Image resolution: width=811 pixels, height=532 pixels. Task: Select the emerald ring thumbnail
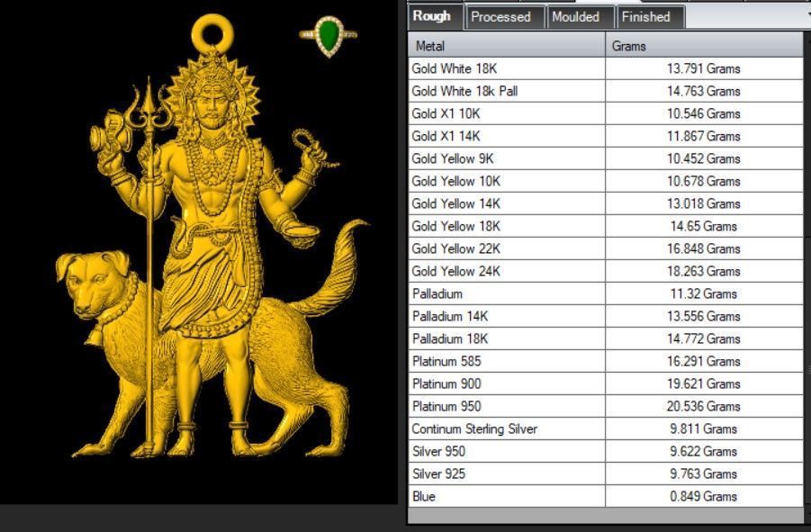coord(329,36)
